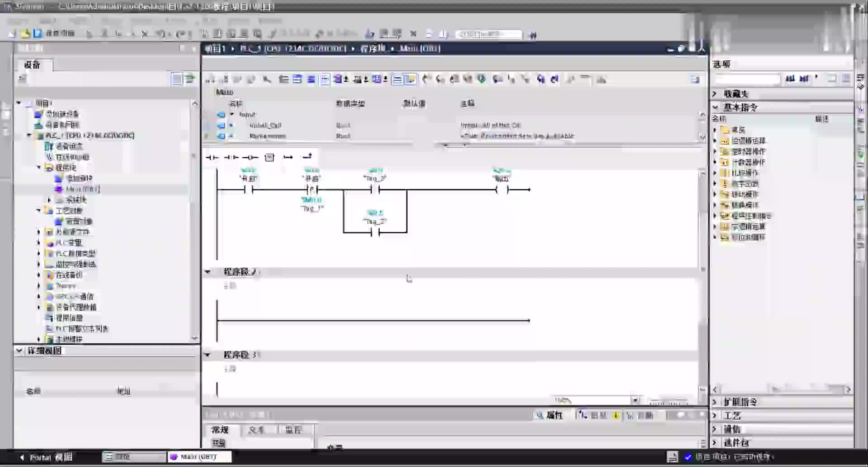
Task: Click the redo arrow in main toolbar
Action: (180, 34)
